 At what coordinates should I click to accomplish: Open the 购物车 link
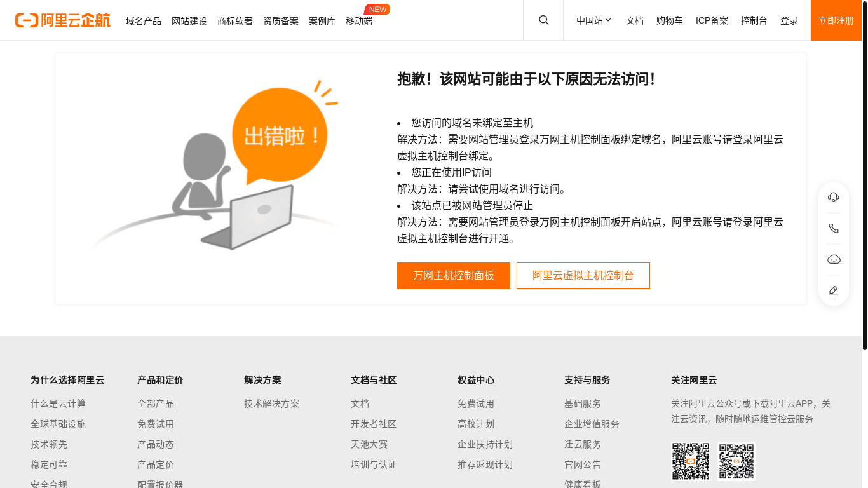[670, 20]
